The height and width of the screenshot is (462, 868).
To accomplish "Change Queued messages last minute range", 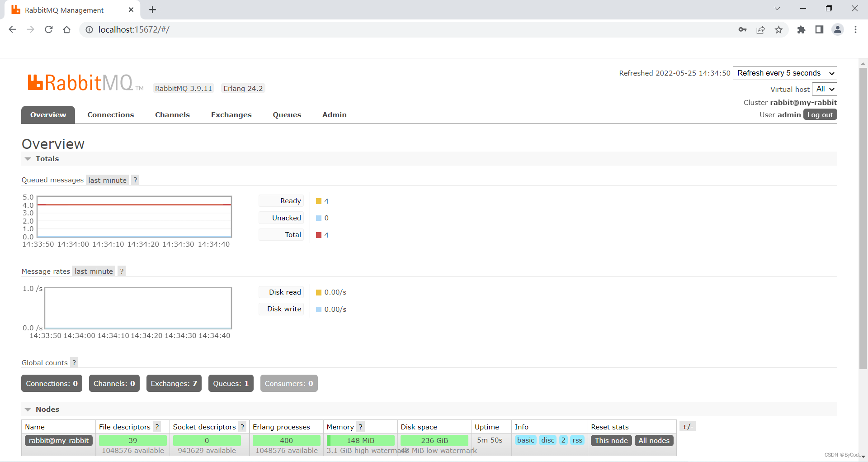I will click(107, 180).
